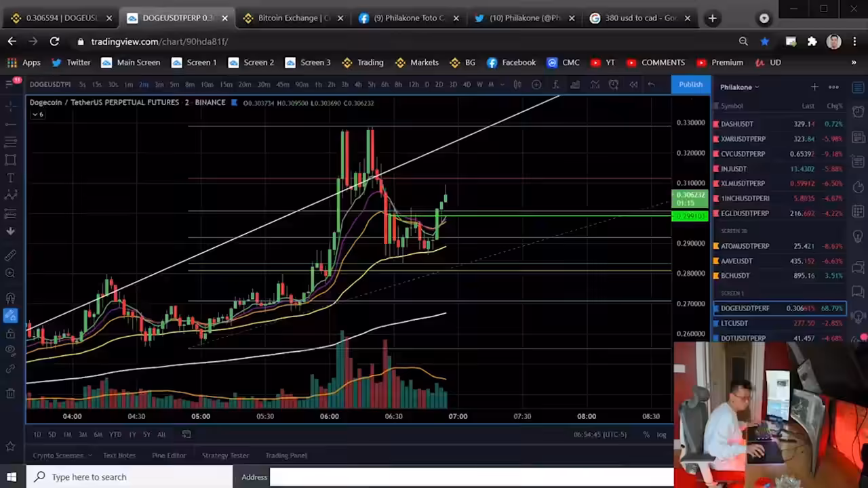Open the Strategy Tester tab
868x488 pixels.
tap(225, 455)
